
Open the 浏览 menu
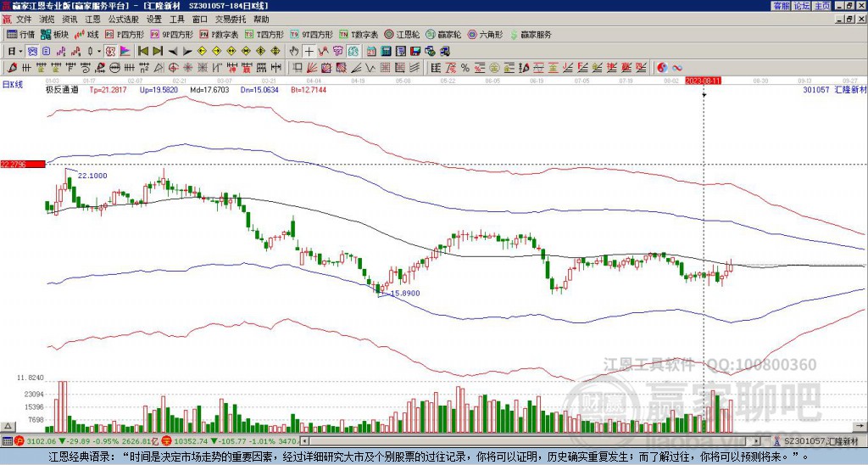(47, 20)
